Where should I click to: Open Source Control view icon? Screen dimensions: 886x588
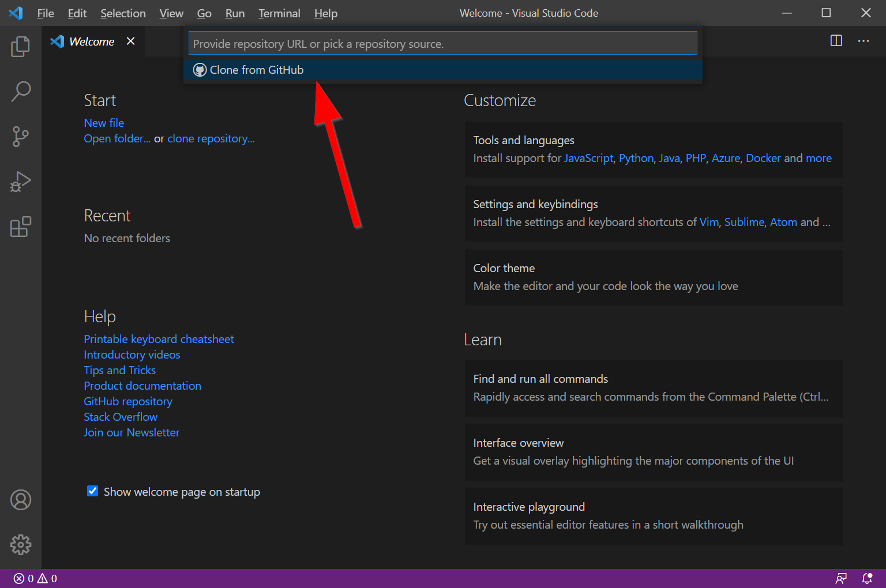[21, 137]
